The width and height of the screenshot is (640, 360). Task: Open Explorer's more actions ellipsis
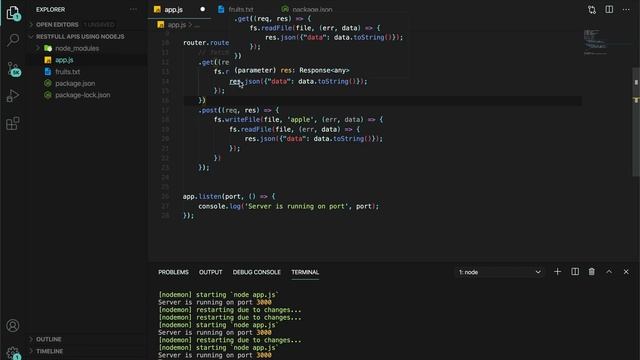133,9
